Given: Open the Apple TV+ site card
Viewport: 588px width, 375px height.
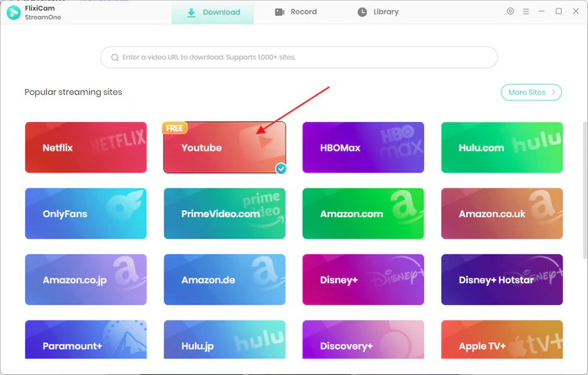Looking at the screenshot, I should [501, 340].
